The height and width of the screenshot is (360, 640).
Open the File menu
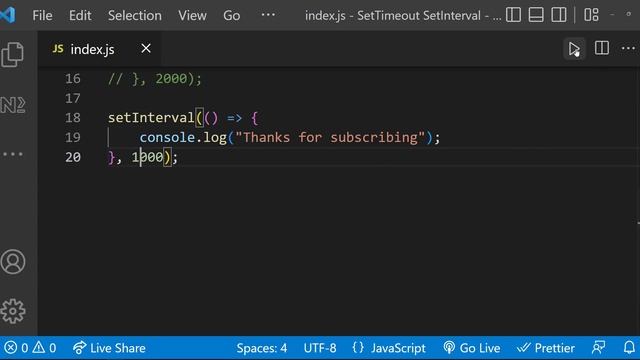coord(42,16)
